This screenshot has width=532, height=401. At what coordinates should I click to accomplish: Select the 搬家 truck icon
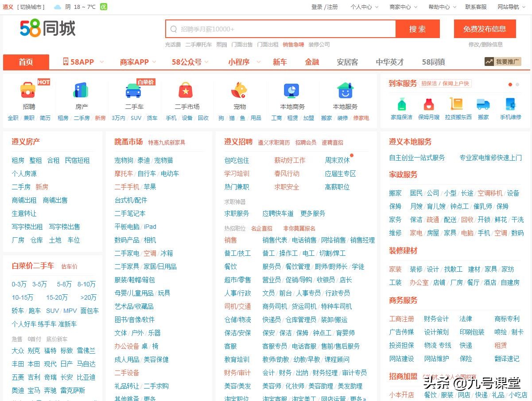(483, 104)
